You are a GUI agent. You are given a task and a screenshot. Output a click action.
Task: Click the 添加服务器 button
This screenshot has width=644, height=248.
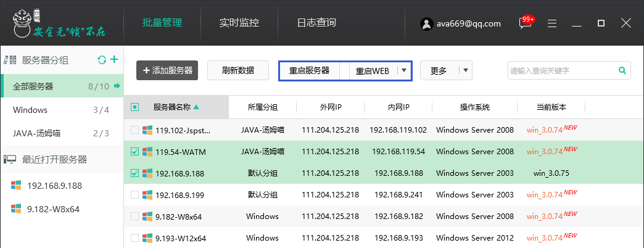click(x=167, y=70)
